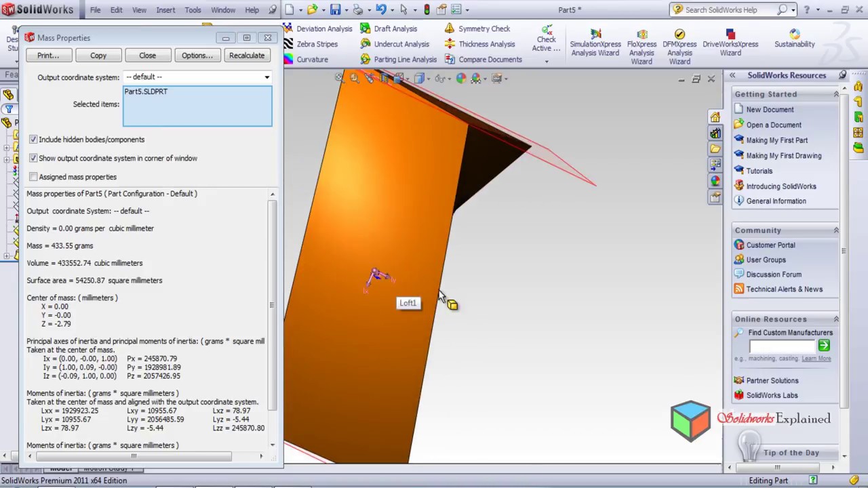Start SimulationXpress Analysis Wizard

pos(595,43)
